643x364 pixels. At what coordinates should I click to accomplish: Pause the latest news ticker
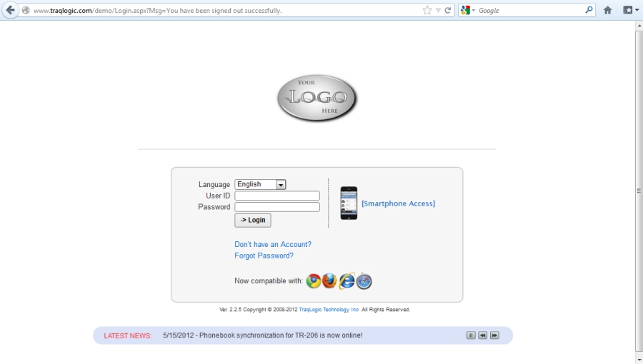471,335
